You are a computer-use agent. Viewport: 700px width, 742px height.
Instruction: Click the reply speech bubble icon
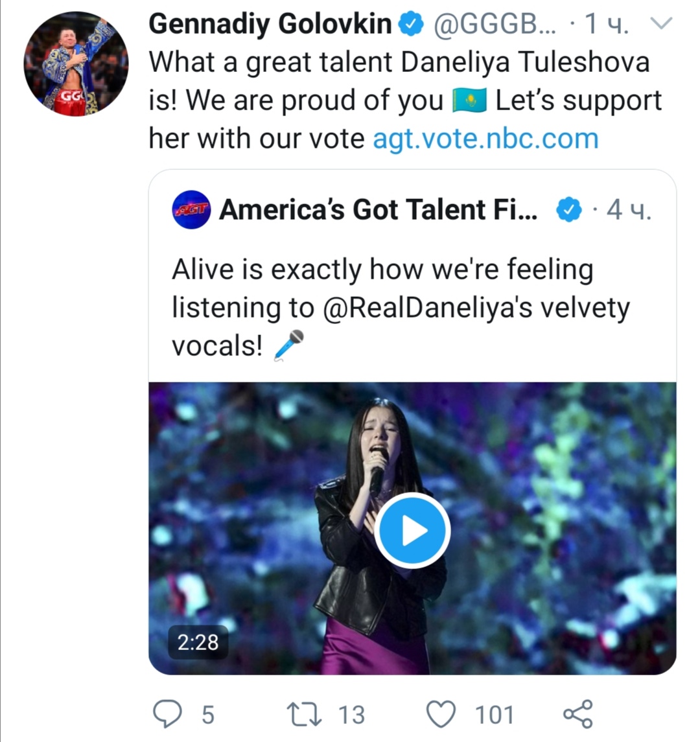click(167, 713)
